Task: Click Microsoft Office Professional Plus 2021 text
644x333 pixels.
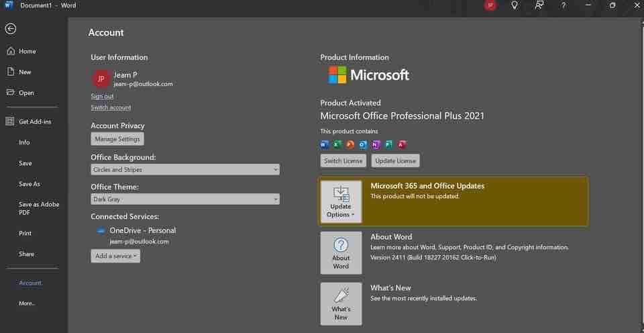Action: coord(402,116)
